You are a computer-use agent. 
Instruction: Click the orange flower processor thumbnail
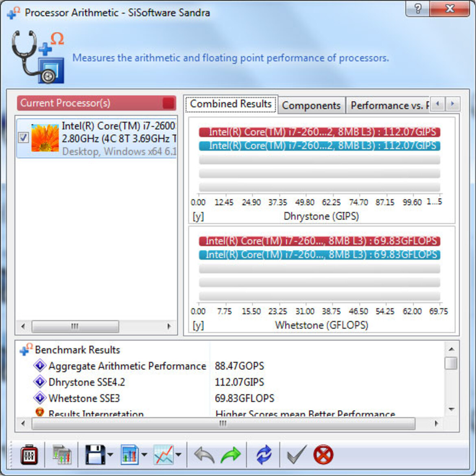[45, 138]
